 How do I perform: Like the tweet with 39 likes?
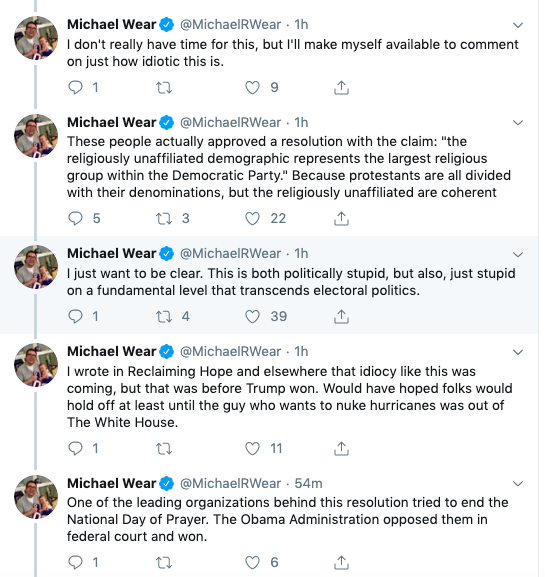click(252, 316)
